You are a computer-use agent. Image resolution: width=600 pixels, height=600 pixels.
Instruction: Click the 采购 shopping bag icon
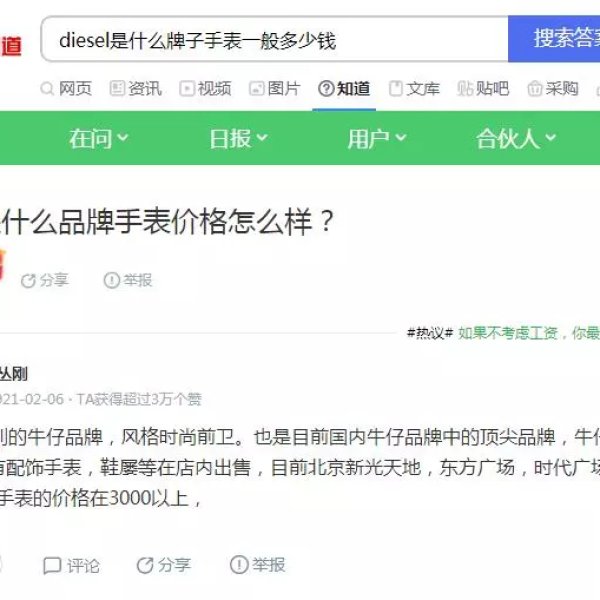click(535, 89)
